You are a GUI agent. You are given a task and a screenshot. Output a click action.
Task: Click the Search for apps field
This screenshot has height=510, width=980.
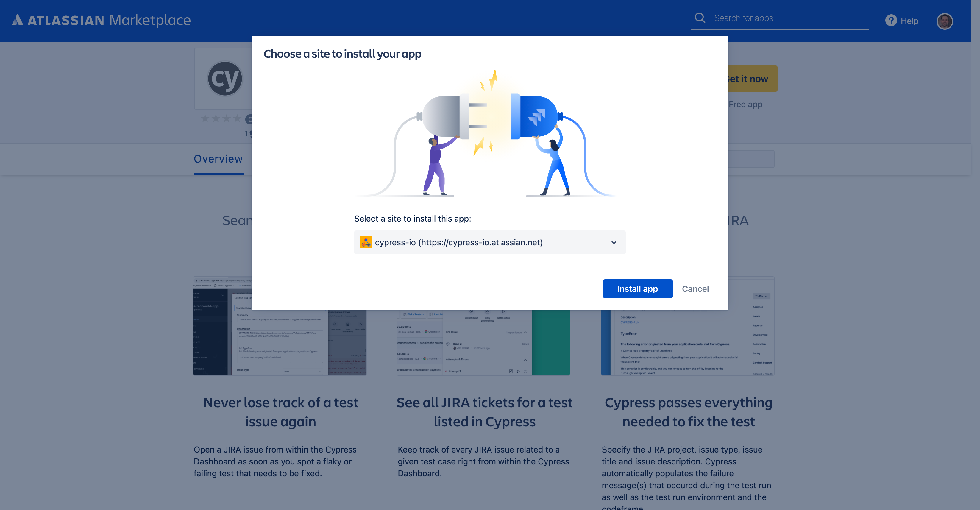pos(780,18)
